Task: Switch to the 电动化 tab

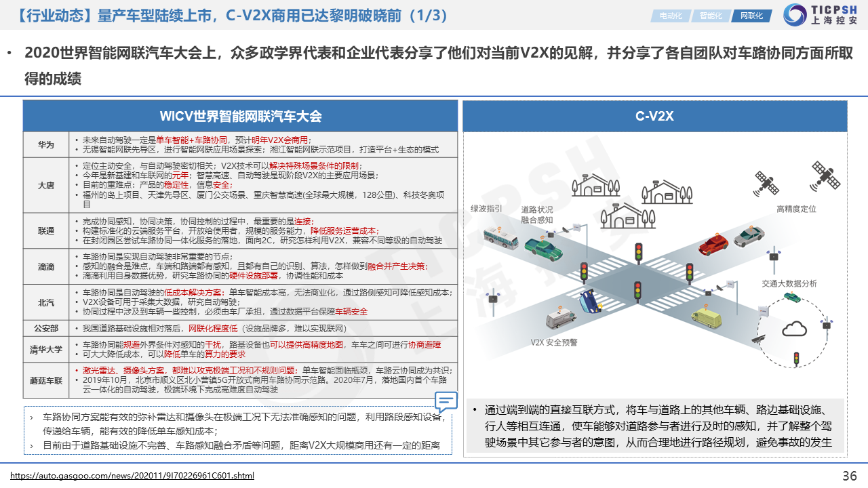Action: [x=670, y=16]
